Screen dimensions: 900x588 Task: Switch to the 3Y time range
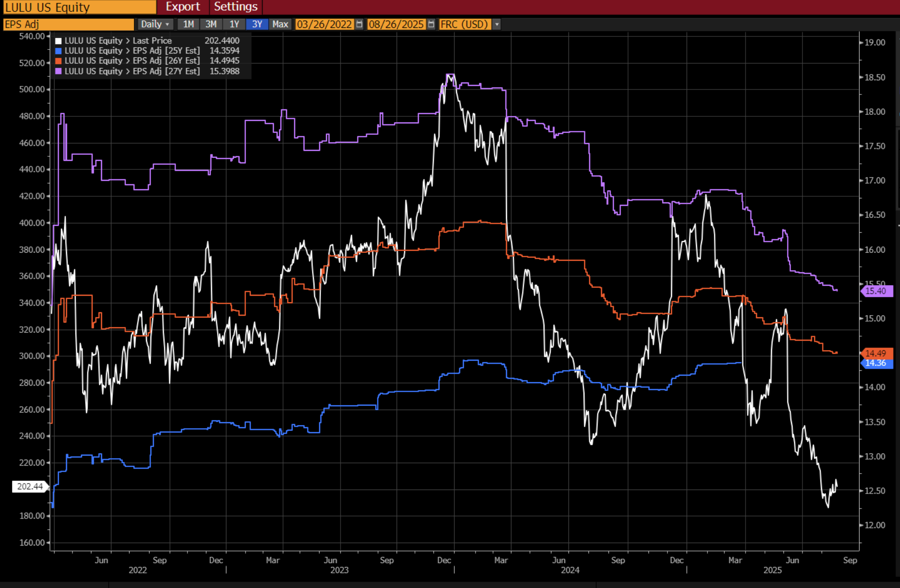point(257,24)
